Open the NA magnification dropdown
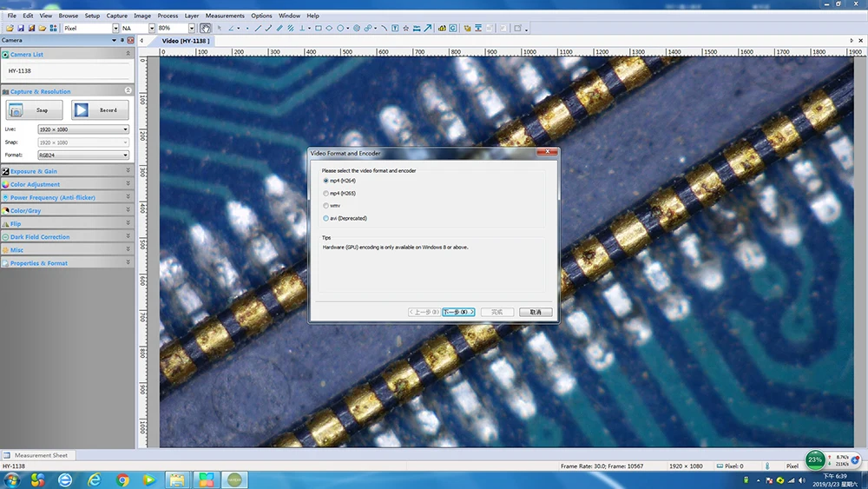The width and height of the screenshot is (868, 489). coord(152,28)
